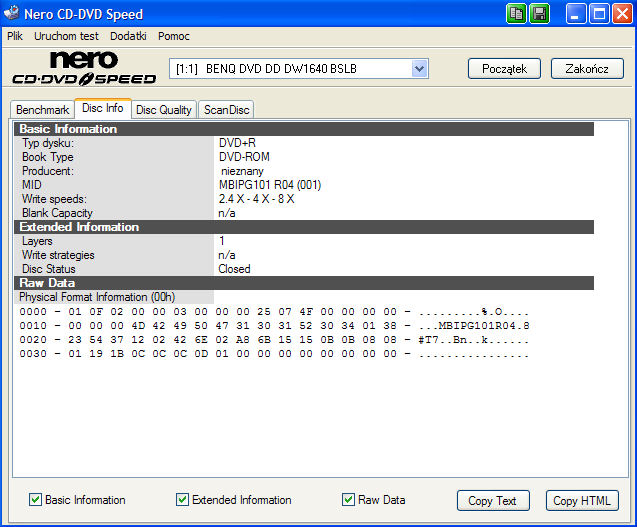The height and width of the screenshot is (527, 637).
Task: Select the Producent value nieznany
Action: coord(242,171)
